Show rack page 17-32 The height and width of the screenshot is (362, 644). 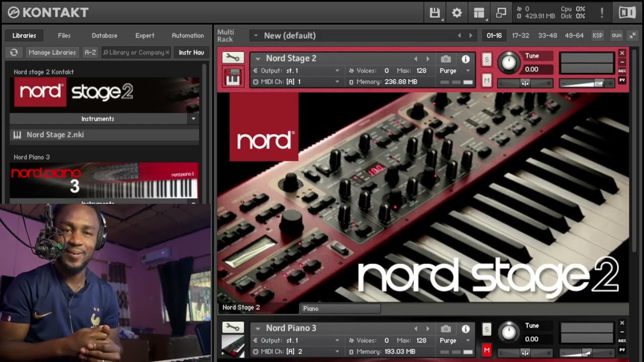click(520, 36)
